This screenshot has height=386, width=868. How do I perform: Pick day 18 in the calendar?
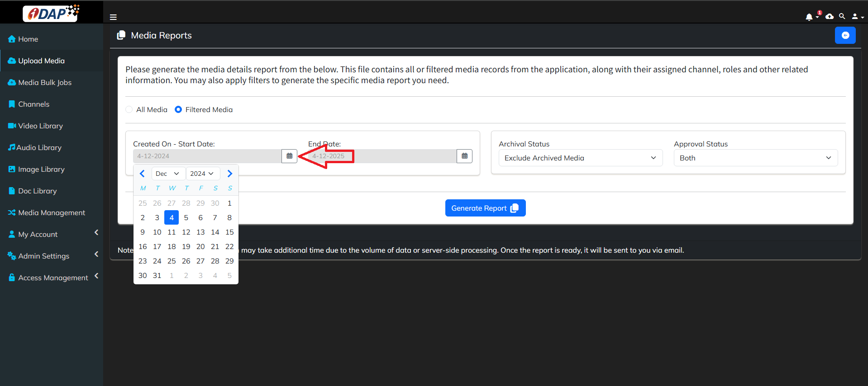pos(172,246)
